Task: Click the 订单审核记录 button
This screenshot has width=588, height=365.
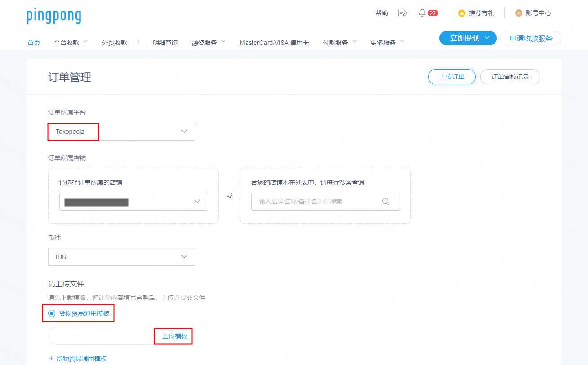Action: pos(510,77)
